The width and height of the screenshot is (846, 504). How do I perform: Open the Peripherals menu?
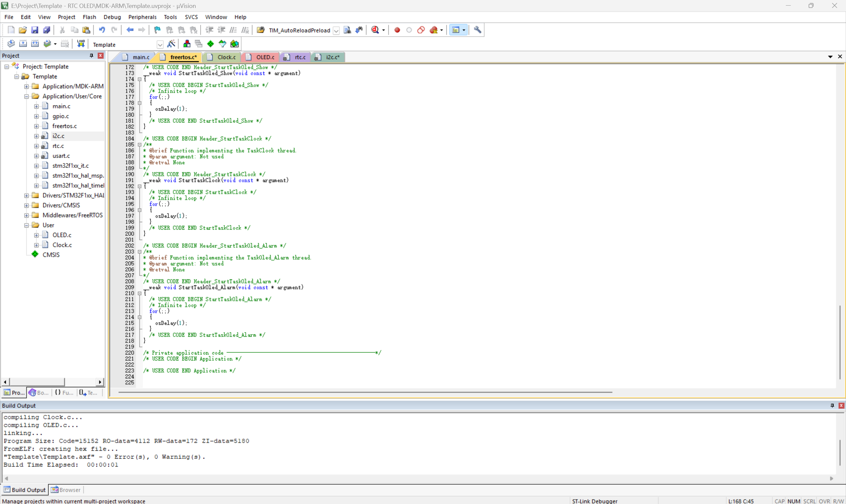pos(142,17)
